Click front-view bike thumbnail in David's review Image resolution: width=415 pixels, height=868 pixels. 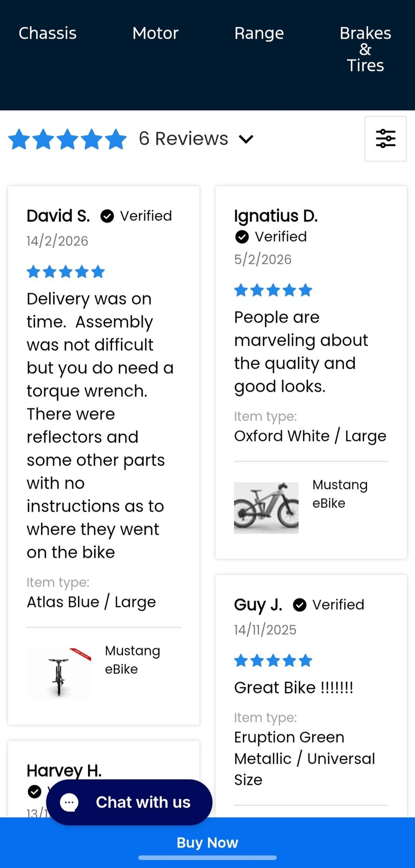[59, 673]
